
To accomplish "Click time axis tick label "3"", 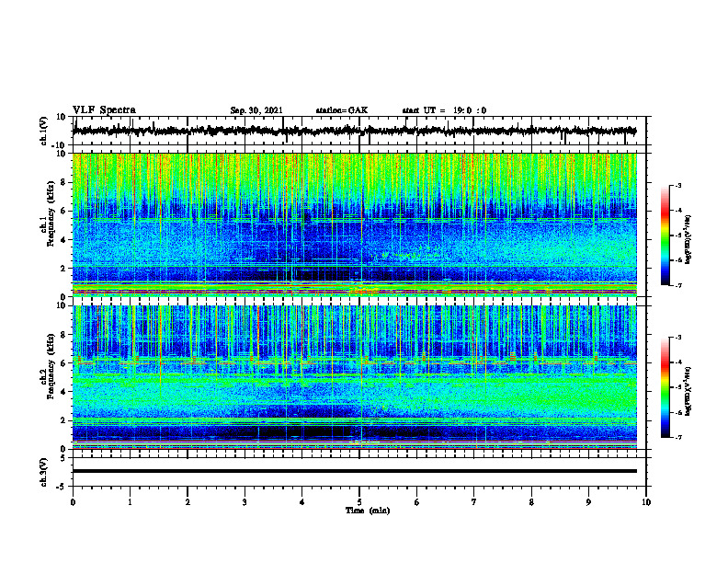I will tap(245, 502).
